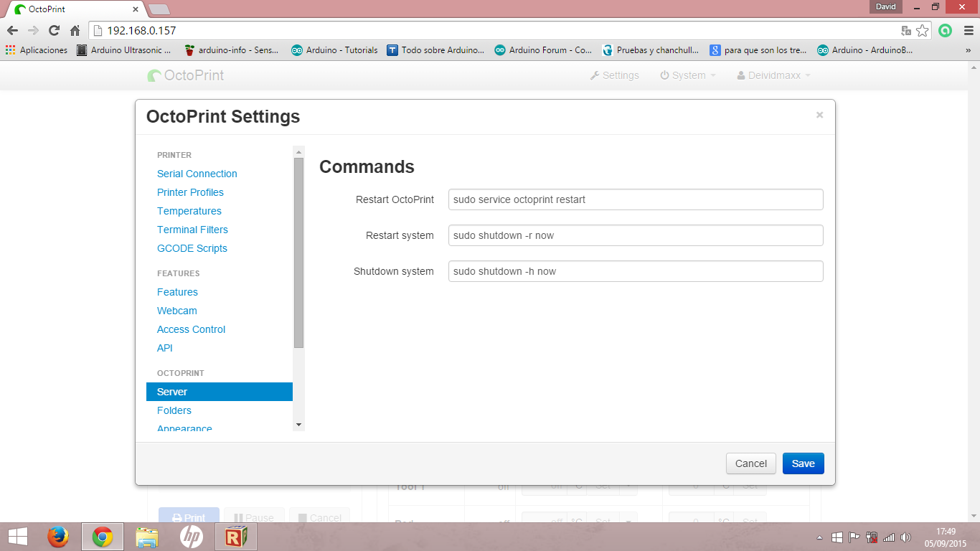The height and width of the screenshot is (551, 980).
Task: Focus the Shutdown system command field
Action: pyautogui.click(x=636, y=271)
